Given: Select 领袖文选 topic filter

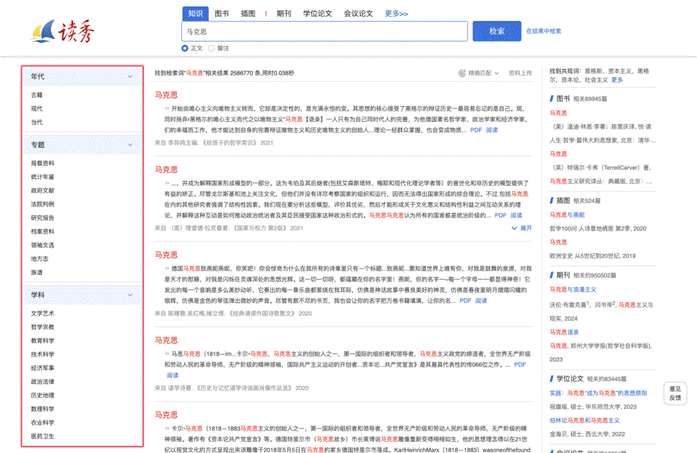Looking at the screenshot, I should pos(43,245).
